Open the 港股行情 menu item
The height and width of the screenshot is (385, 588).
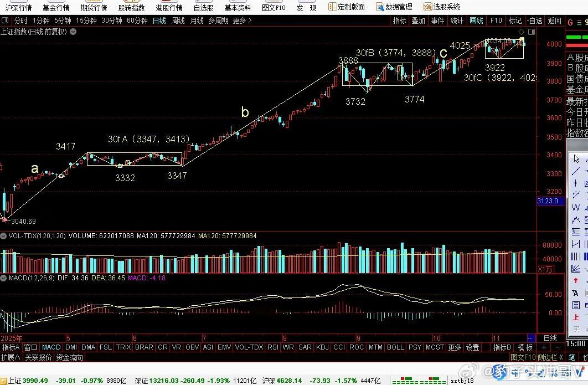[169, 7]
